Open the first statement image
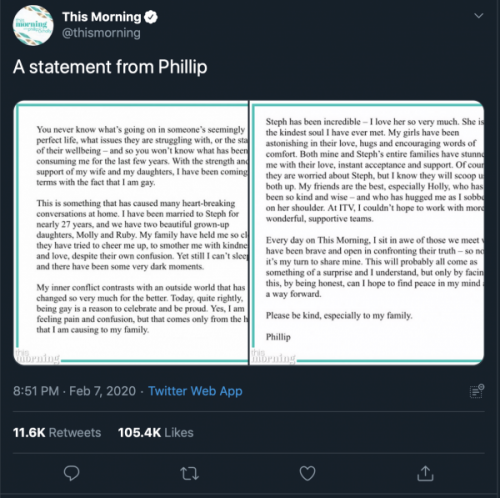Image resolution: width=500 pixels, height=498 pixels. click(x=131, y=233)
